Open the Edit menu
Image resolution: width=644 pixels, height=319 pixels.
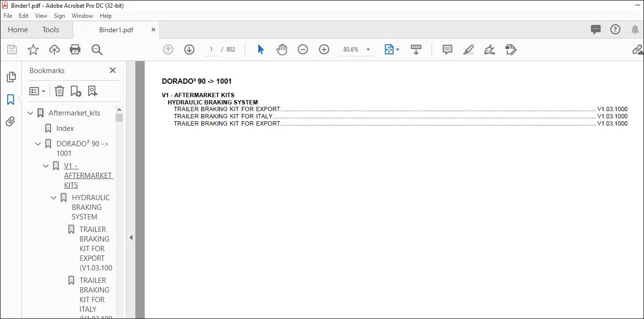(x=24, y=16)
